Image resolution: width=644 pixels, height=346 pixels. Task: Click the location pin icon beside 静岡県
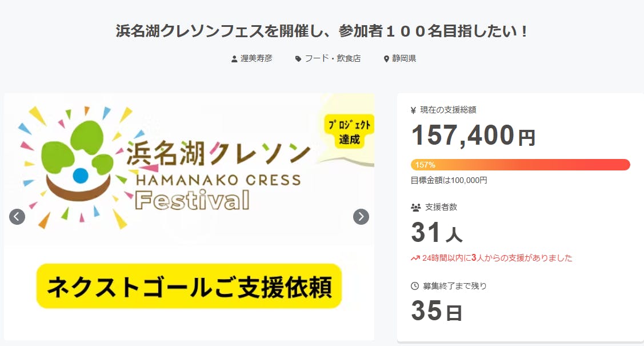pyautogui.click(x=386, y=59)
